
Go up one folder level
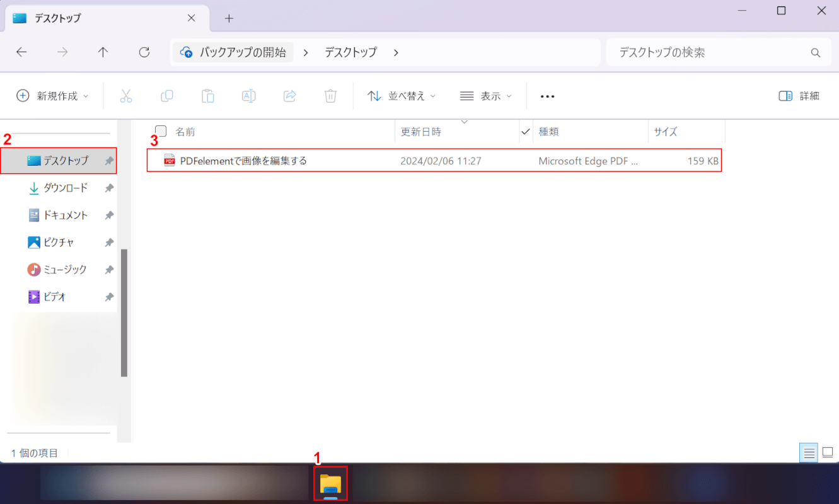coord(103,52)
